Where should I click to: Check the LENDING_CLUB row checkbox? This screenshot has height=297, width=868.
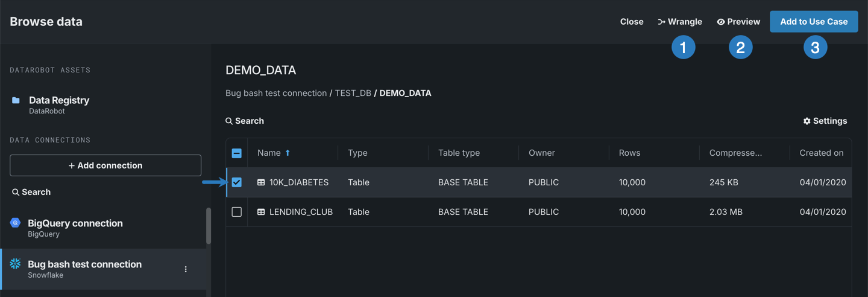pos(237,212)
